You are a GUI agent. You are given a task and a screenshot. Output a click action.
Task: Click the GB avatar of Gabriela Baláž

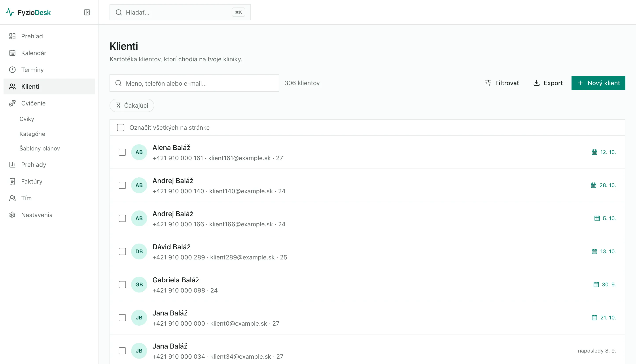click(139, 285)
